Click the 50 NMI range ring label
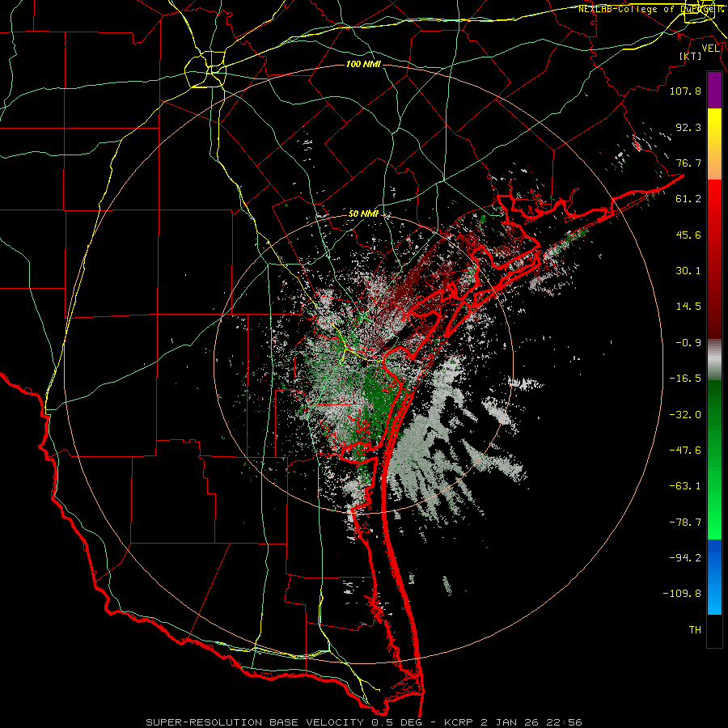This screenshot has width=728, height=728. coord(363,214)
